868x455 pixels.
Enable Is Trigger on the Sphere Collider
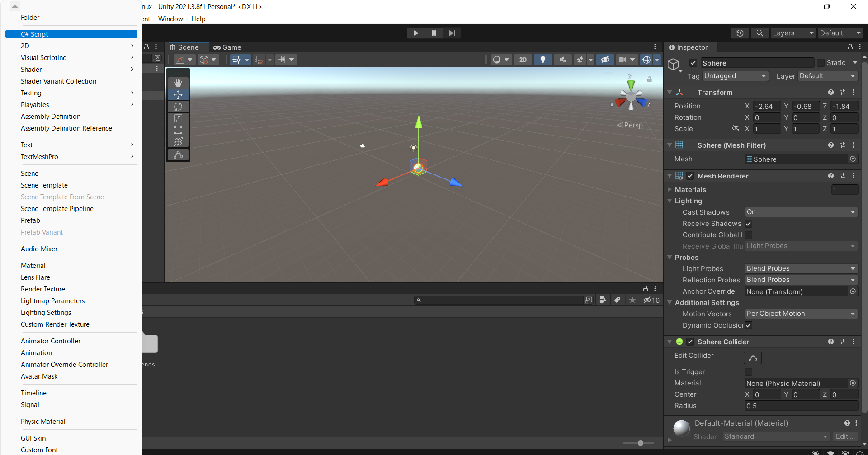pyautogui.click(x=749, y=371)
